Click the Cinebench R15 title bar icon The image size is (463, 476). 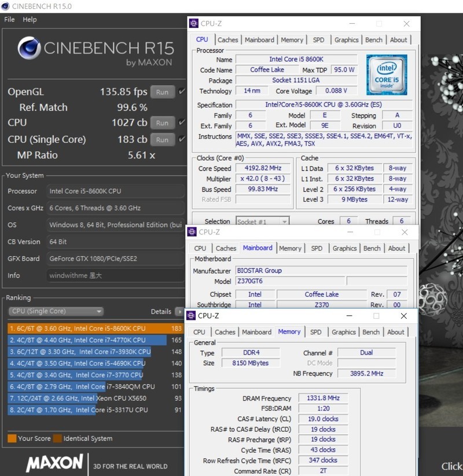(x=5, y=7)
